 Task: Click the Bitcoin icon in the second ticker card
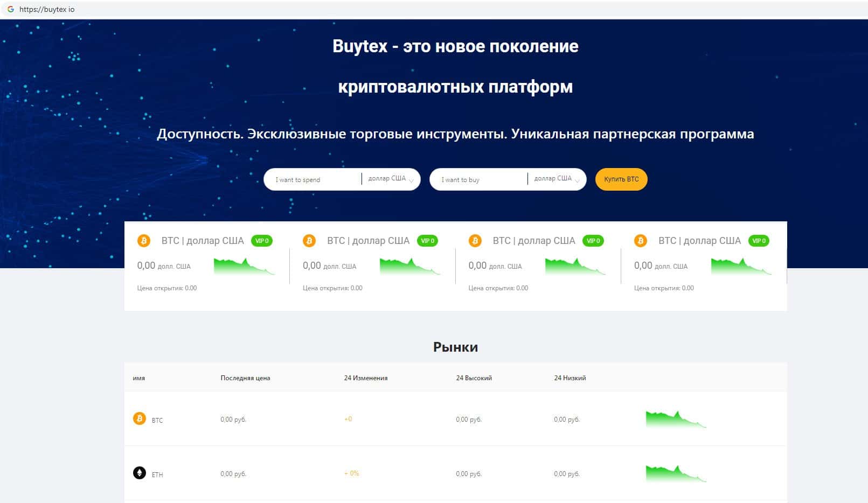(309, 241)
